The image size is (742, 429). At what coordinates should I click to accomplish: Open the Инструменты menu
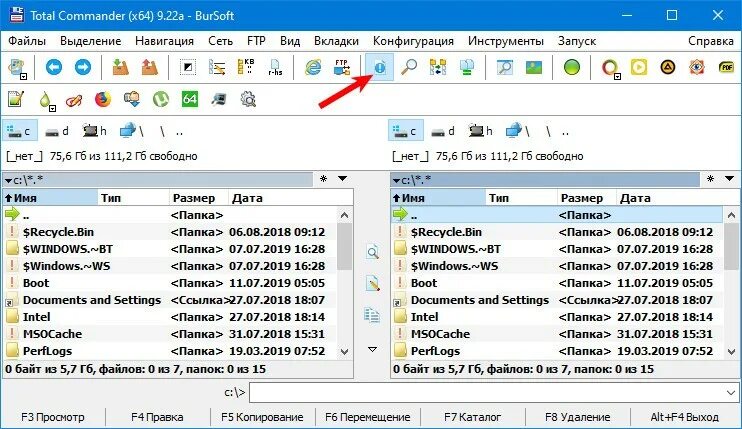(505, 41)
